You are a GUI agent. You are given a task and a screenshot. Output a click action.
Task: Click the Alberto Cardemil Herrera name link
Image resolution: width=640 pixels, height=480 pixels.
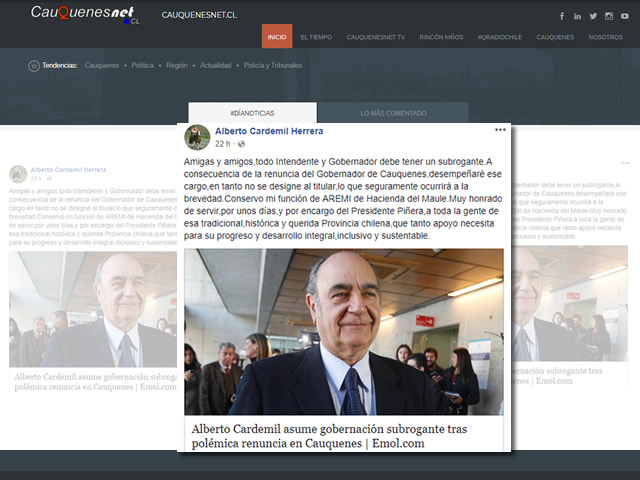(x=269, y=131)
